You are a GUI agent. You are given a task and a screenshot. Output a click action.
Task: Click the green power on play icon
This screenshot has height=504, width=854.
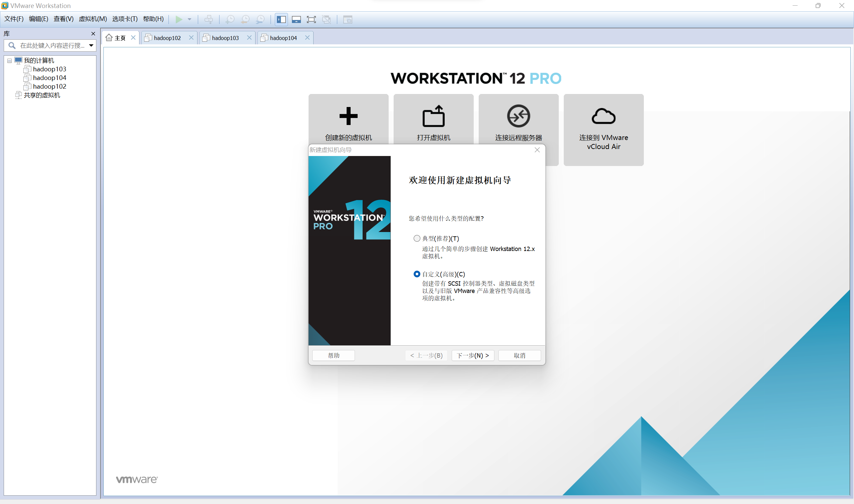(179, 19)
